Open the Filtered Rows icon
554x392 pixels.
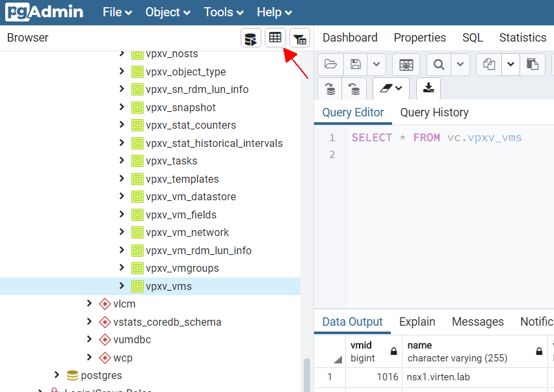point(300,38)
